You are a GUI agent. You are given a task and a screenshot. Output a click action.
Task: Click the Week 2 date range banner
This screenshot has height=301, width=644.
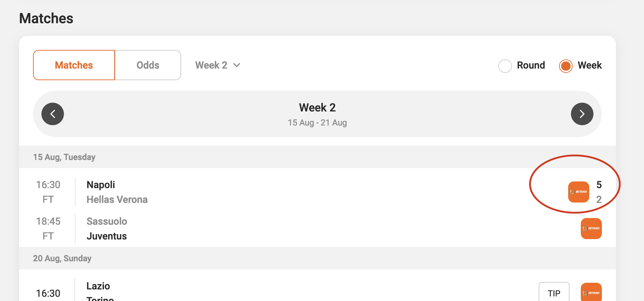[x=317, y=114]
